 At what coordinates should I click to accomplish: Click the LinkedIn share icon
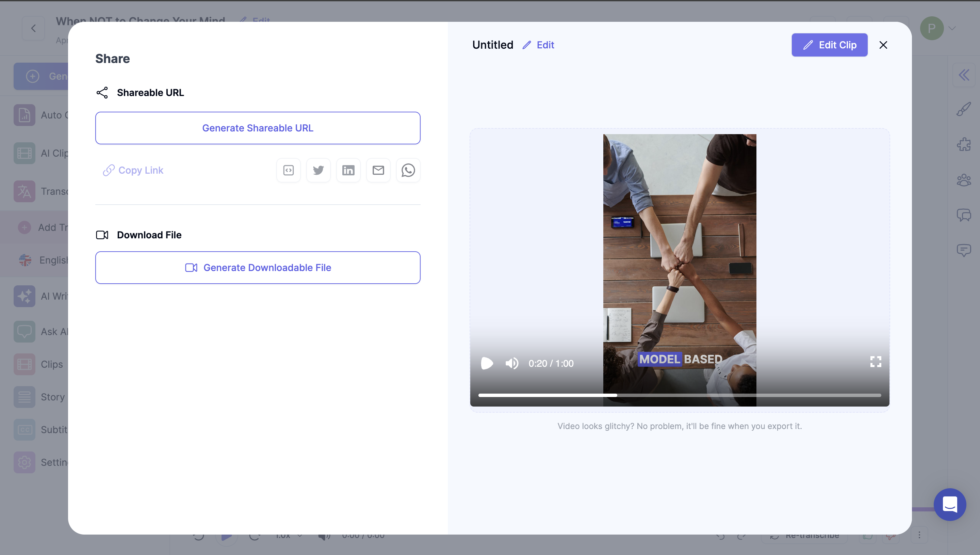point(349,170)
